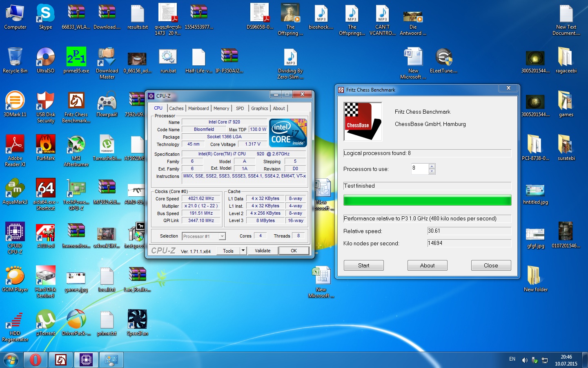The image size is (588, 368).
Task: Select the CPU tab in CPU-Z
Action: click(158, 108)
